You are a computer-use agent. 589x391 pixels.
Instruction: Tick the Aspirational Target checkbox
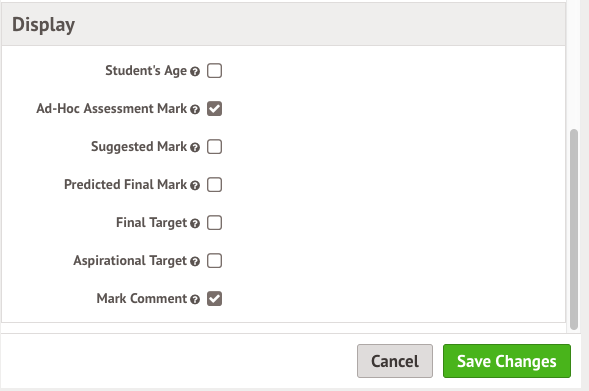[214, 261]
